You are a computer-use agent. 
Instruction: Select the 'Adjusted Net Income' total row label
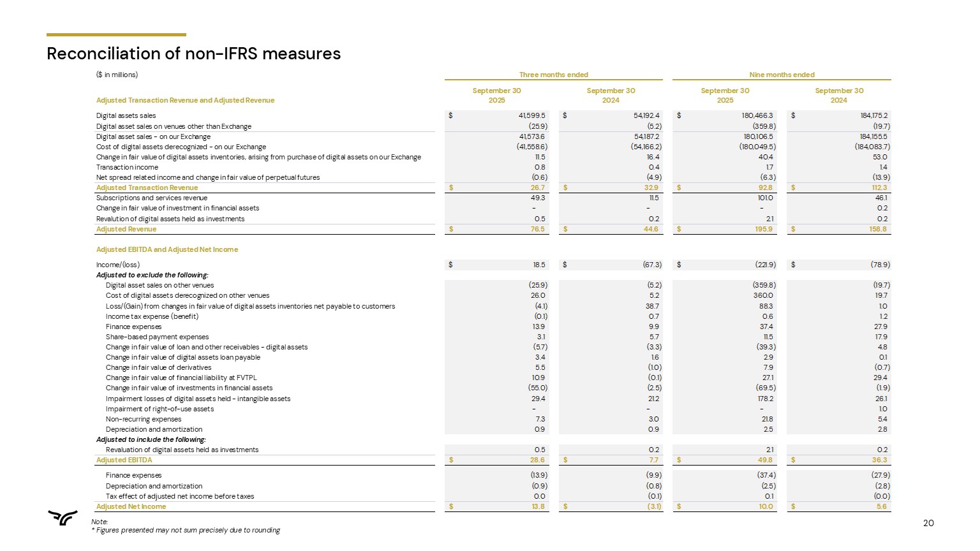(x=131, y=506)
